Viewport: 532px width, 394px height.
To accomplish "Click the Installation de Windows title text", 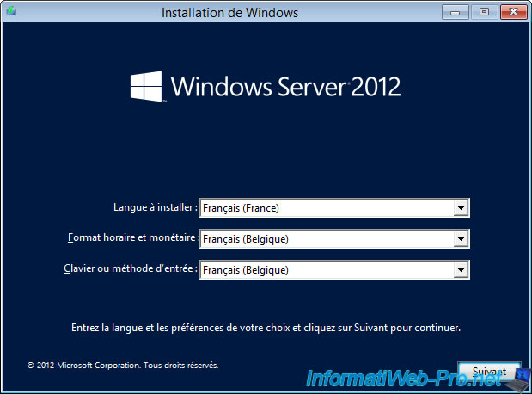I will [229, 13].
